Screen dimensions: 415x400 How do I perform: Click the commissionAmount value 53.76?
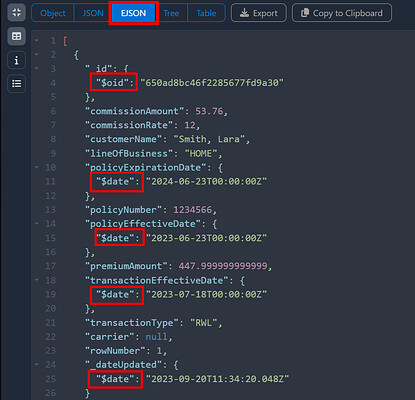point(209,111)
